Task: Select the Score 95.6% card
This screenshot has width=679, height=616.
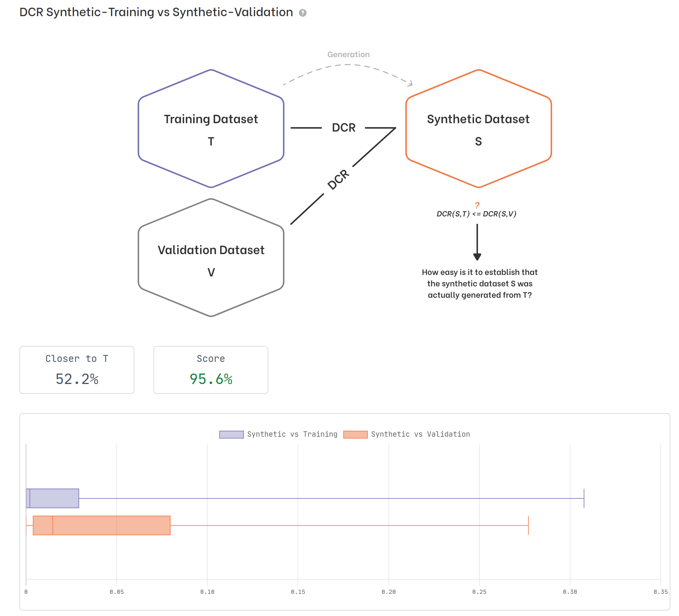Action: coord(211,370)
